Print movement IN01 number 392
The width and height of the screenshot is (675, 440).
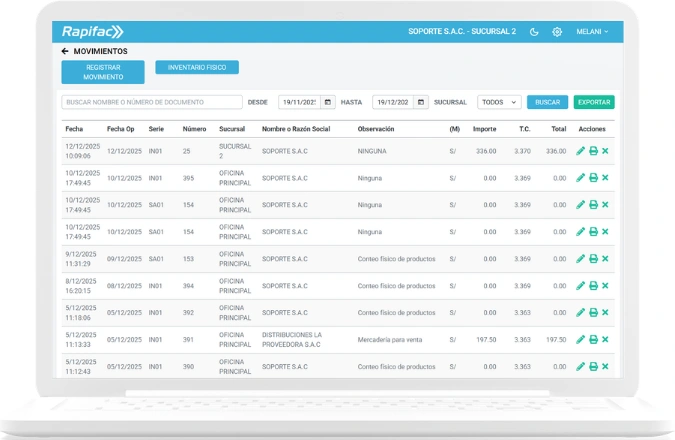593,313
